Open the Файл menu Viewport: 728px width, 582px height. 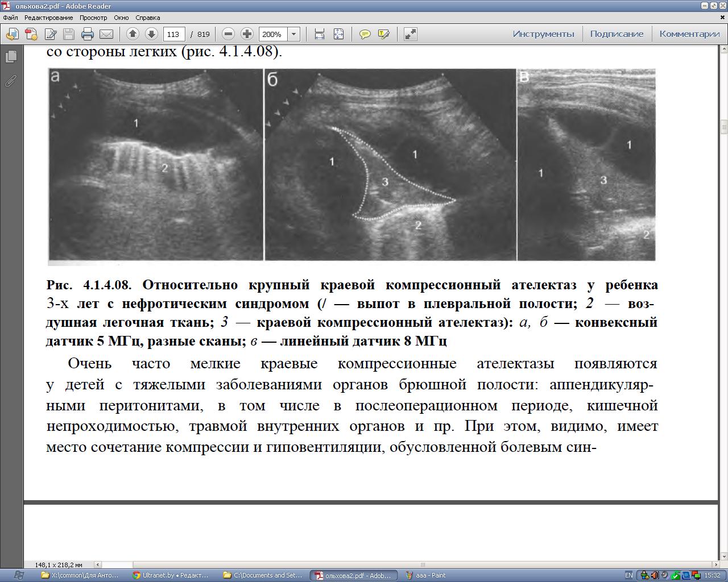[10, 18]
